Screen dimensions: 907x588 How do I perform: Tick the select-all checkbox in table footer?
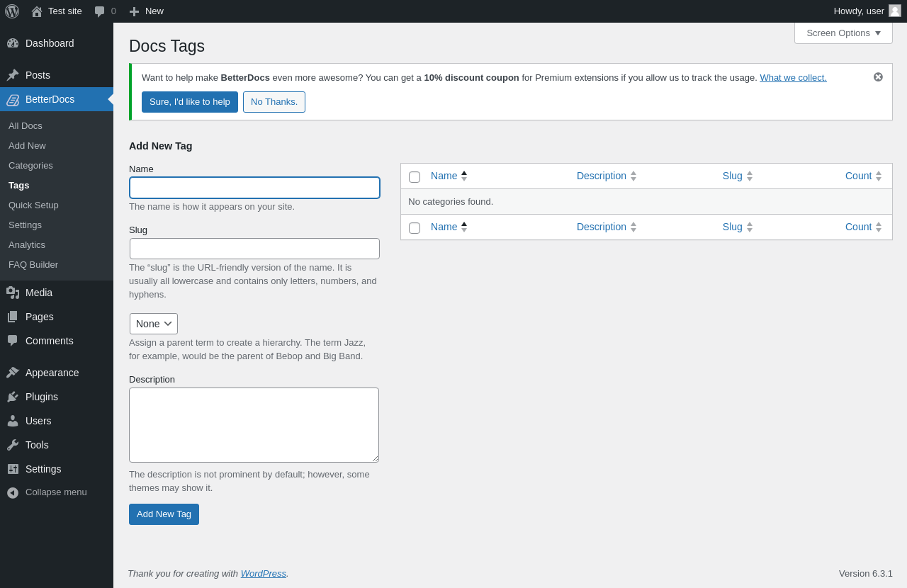(x=415, y=228)
